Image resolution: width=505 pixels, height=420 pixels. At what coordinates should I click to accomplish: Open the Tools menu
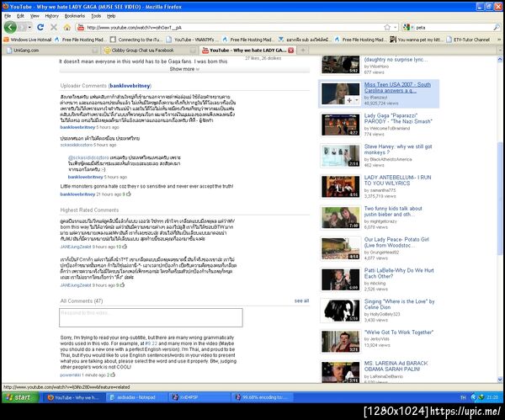96,16
